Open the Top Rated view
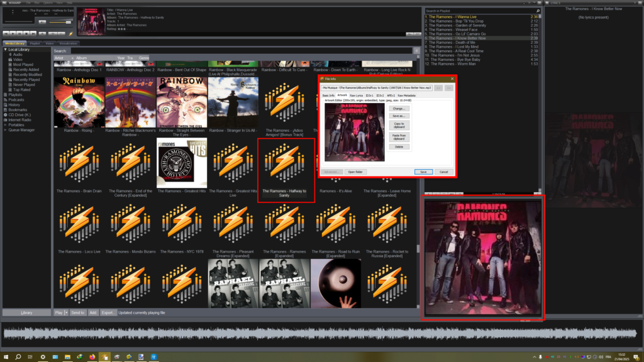Image resolution: width=644 pixels, height=362 pixels. click(x=19, y=89)
